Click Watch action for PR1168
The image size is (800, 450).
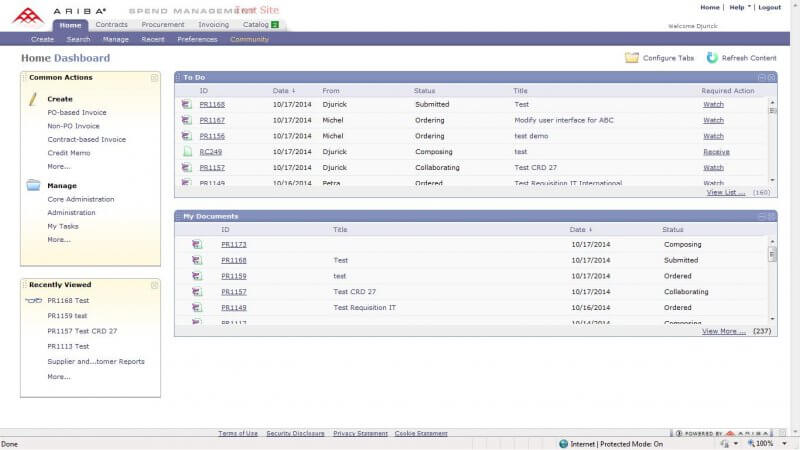point(713,105)
